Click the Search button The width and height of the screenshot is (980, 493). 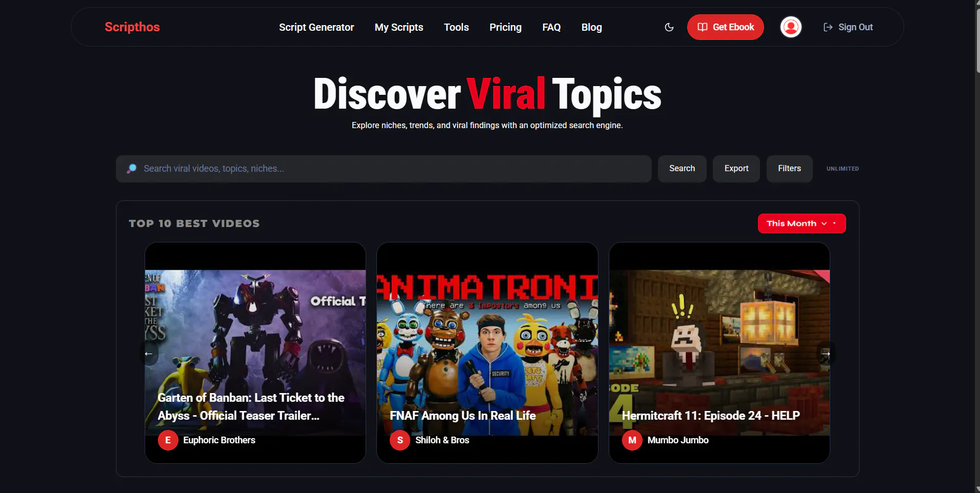coord(682,169)
